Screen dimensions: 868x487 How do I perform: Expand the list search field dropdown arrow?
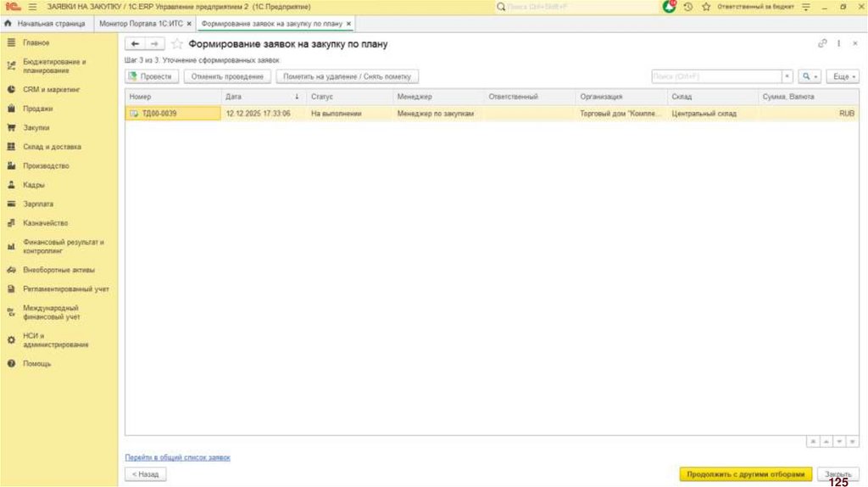coord(787,76)
